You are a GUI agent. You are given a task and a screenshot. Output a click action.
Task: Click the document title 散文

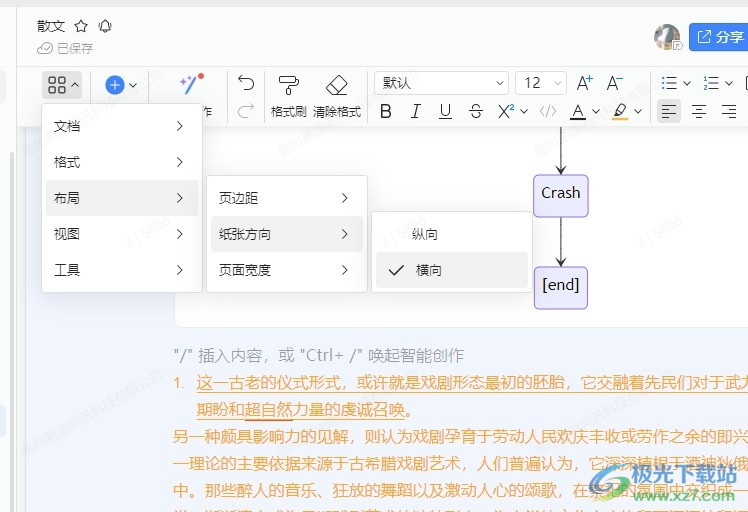[51, 26]
